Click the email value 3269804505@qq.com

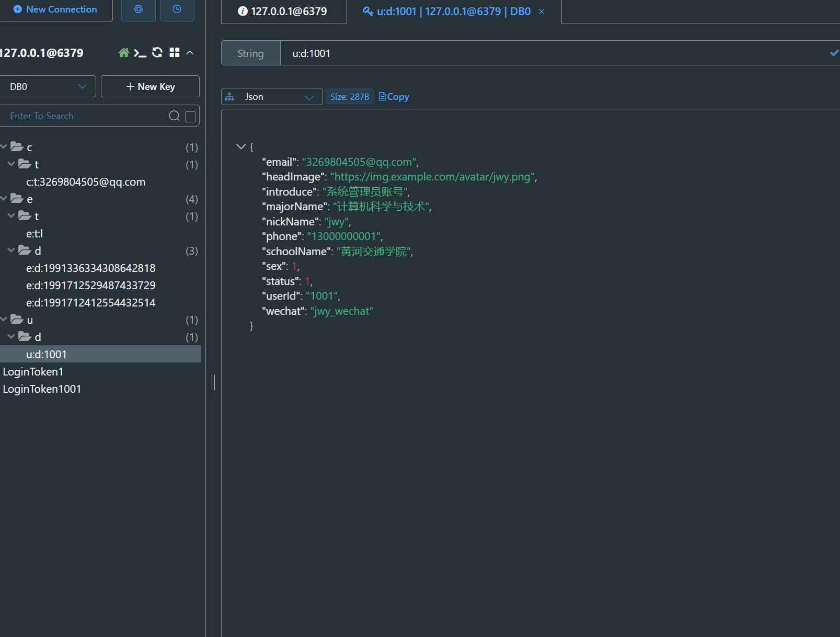pos(360,162)
